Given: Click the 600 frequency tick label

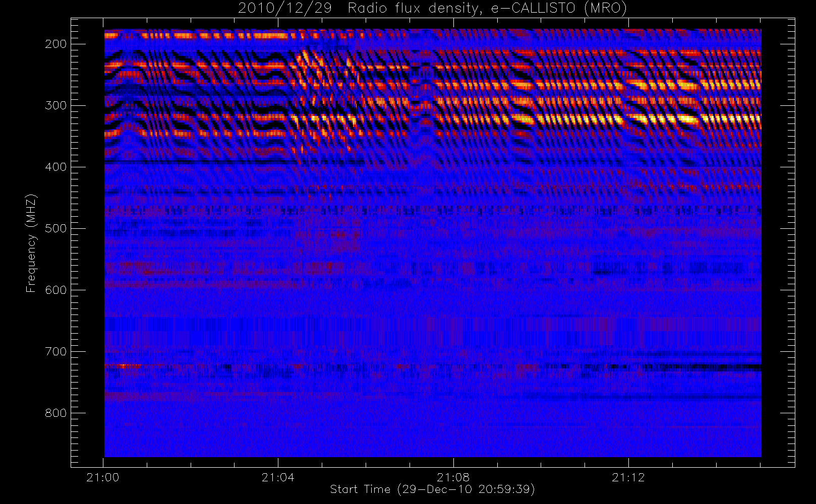Looking at the screenshot, I should 55,290.
